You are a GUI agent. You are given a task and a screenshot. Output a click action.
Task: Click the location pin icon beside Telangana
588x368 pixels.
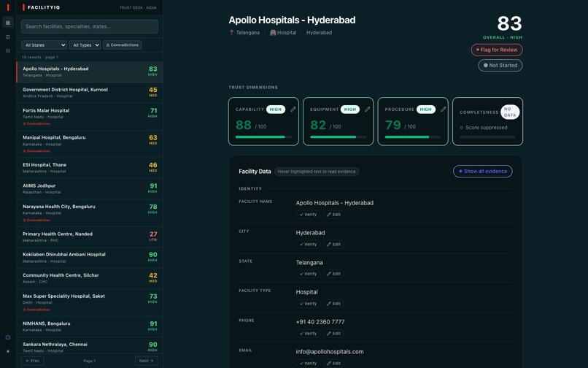point(231,33)
